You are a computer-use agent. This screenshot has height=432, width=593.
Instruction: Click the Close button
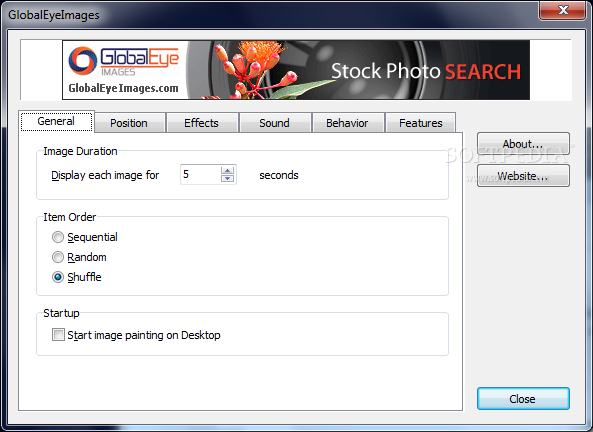523,398
